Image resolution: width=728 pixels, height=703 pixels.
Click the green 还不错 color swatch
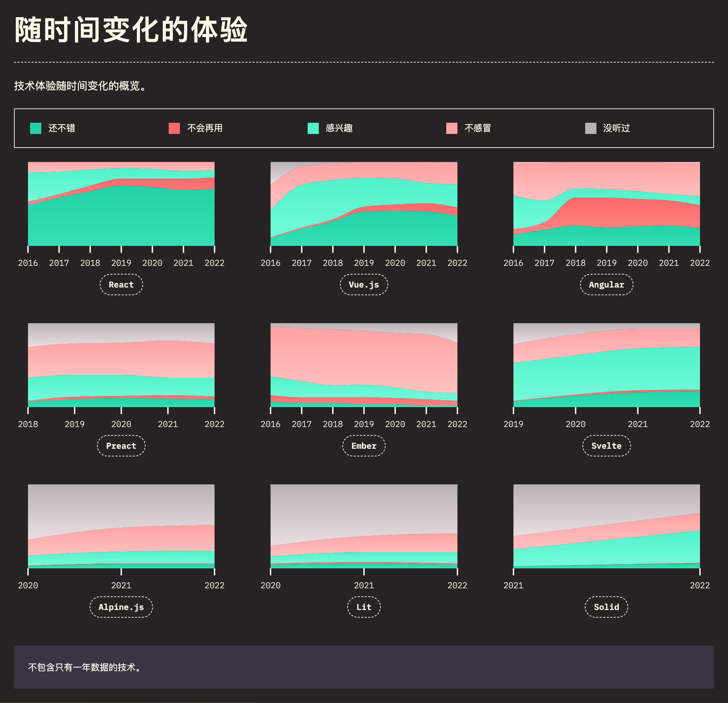tap(35, 128)
